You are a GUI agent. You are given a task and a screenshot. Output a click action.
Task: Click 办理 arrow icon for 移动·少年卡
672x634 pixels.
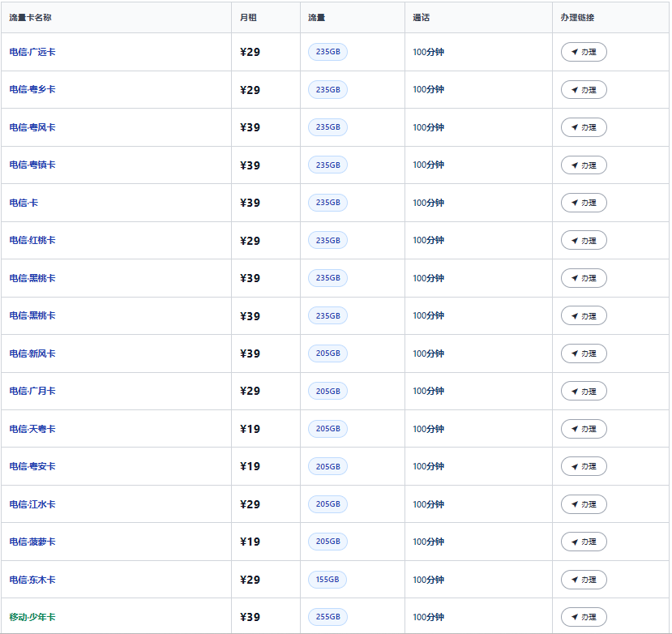575,617
